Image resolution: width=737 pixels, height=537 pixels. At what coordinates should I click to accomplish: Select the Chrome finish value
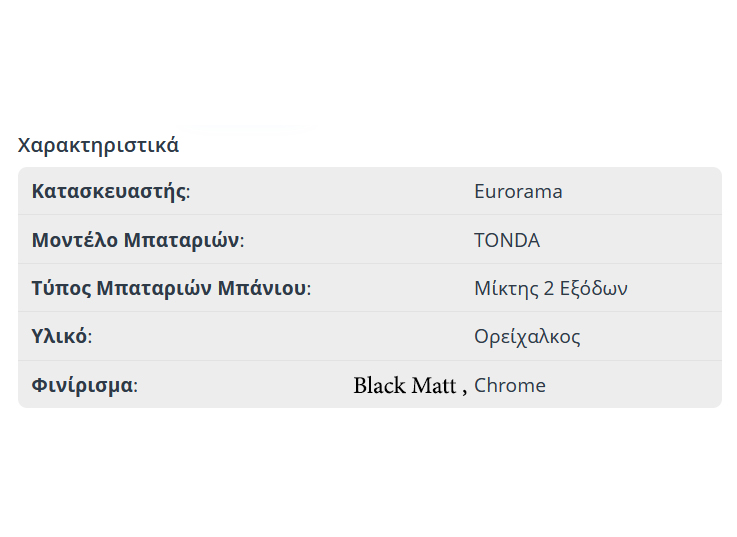click(510, 386)
